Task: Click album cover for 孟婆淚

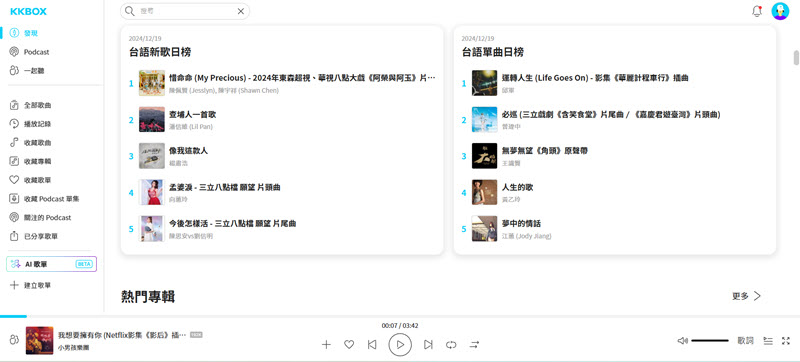Action: [x=152, y=192]
